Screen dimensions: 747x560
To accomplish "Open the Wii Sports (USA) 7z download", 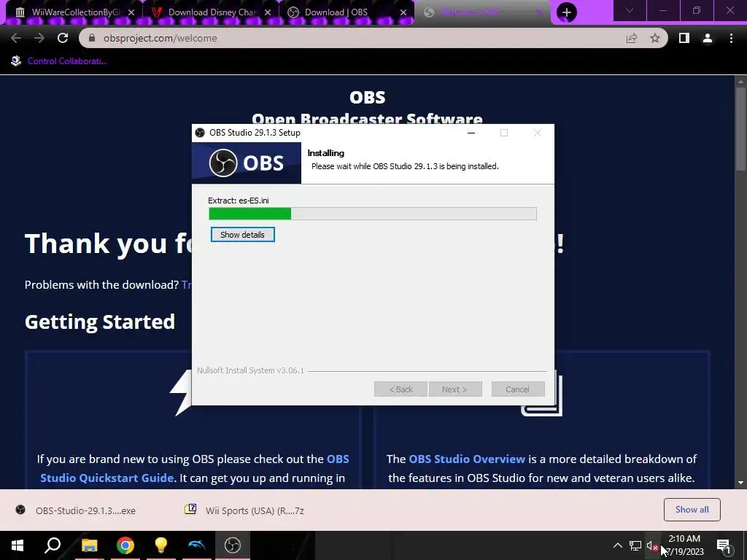I will click(245, 510).
